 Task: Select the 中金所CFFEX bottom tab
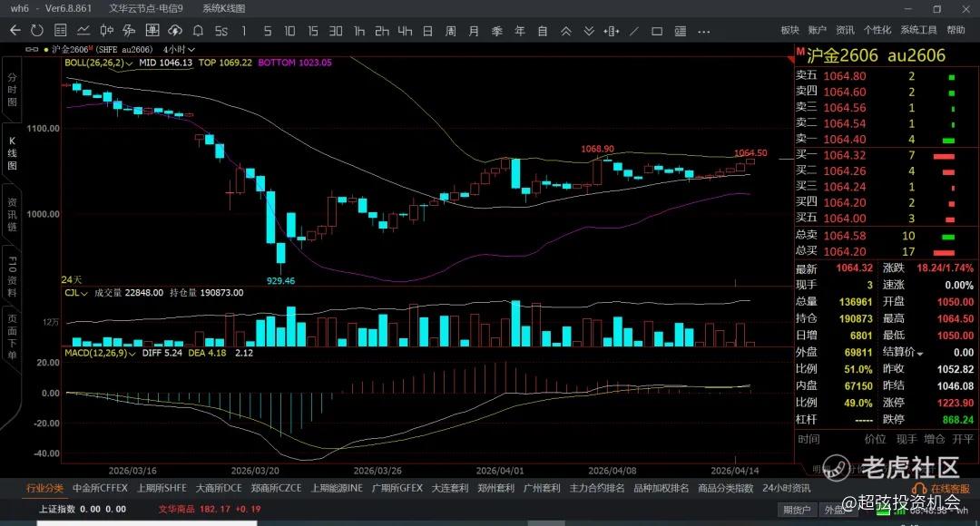(100, 489)
